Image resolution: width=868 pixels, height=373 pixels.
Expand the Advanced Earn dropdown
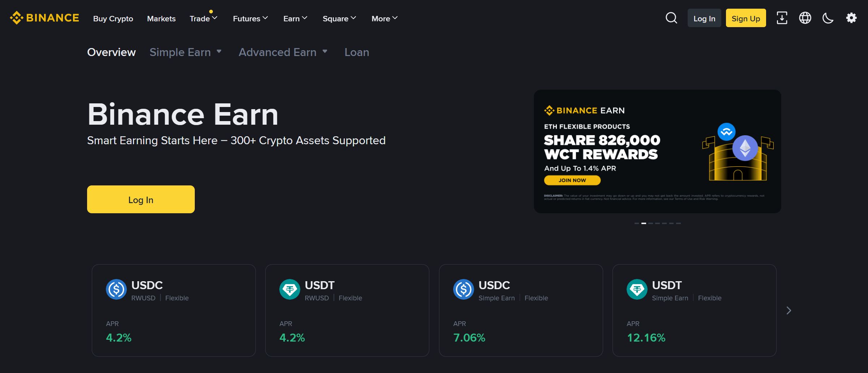point(283,52)
